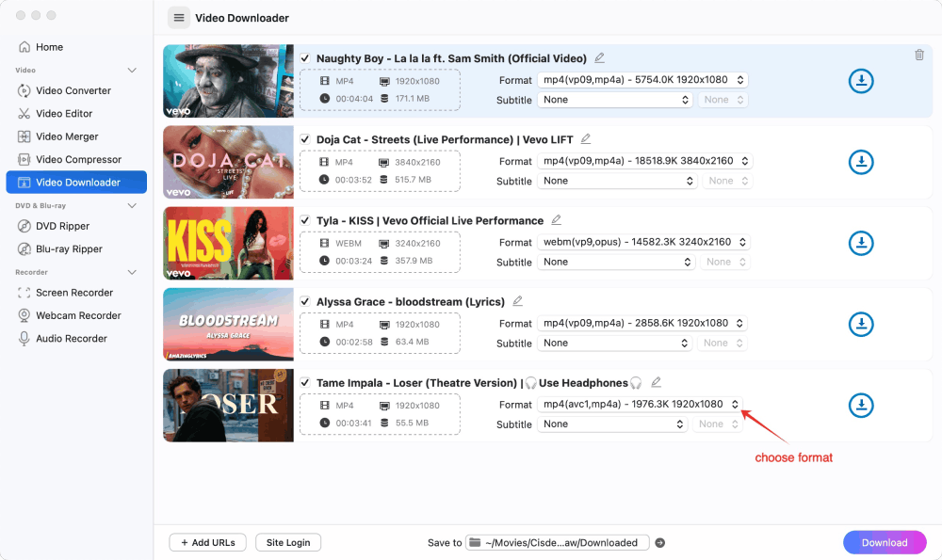Click the Audio Recorder microphone icon
Image resolution: width=942 pixels, height=560 pixels.
point(24,339)
